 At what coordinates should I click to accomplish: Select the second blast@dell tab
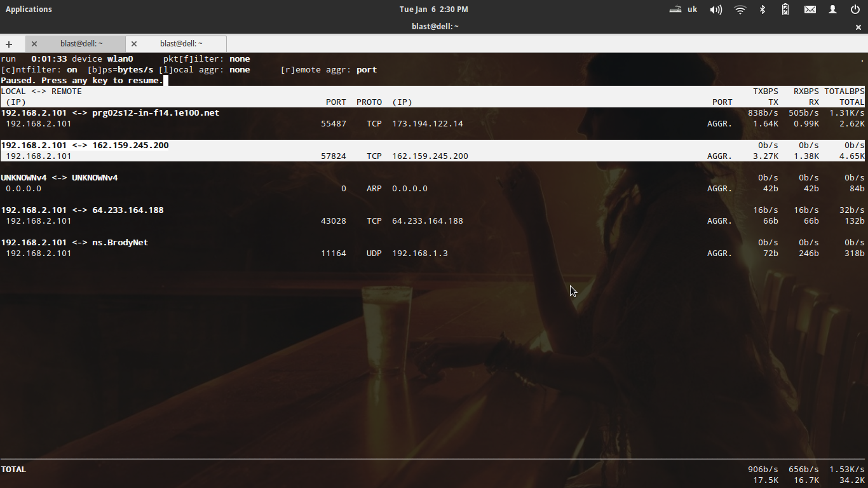click(x=181, y=44)
